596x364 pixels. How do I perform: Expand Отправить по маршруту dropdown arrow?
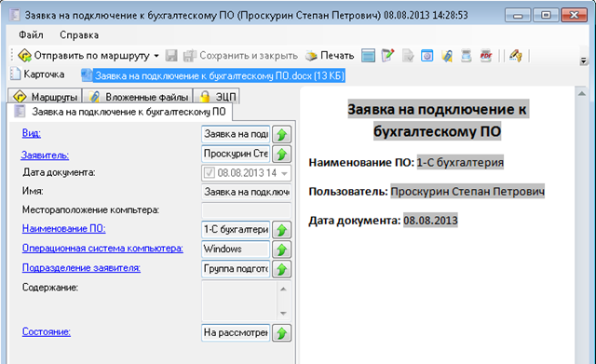coord(156,56)
